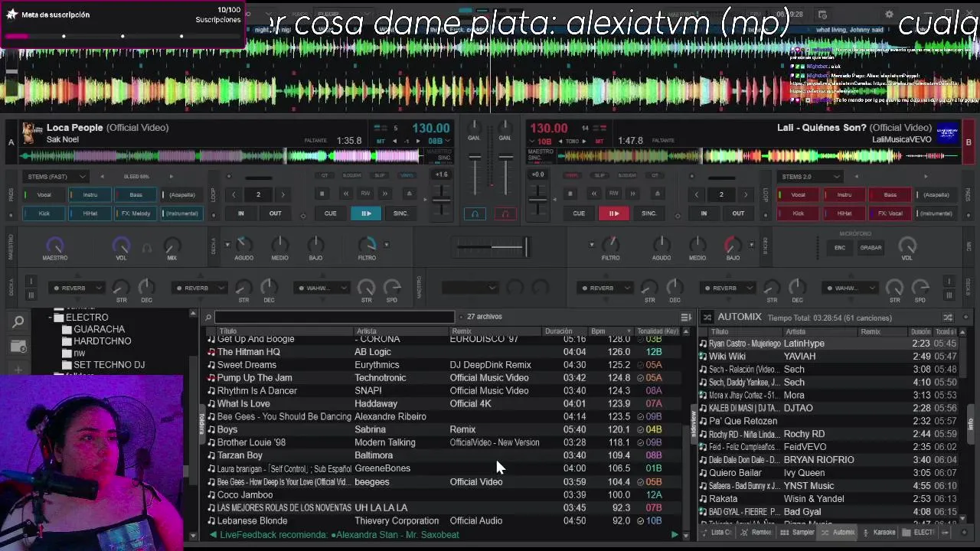Image resolution: width=980 pixels, height=551 pixels.
Task: Click the search field magnifier icon
Action: tap(208, 317)
